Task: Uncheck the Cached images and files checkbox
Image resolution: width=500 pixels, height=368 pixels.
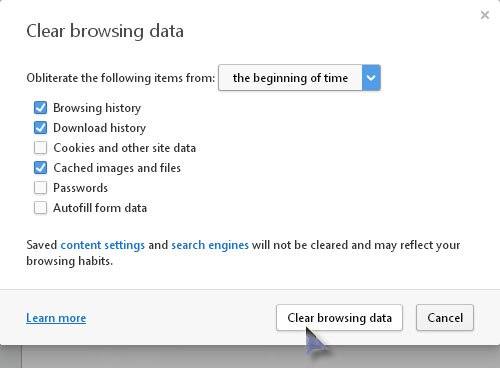Action: pos(40,168)
